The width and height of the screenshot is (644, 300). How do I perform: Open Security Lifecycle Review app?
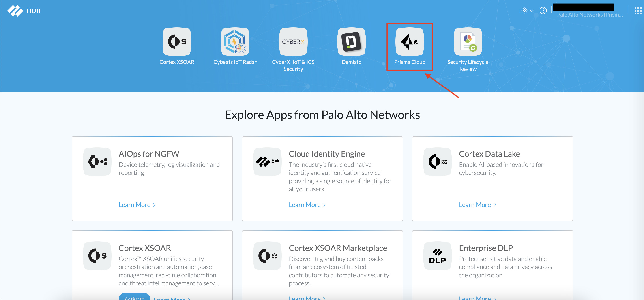(468, 41)
